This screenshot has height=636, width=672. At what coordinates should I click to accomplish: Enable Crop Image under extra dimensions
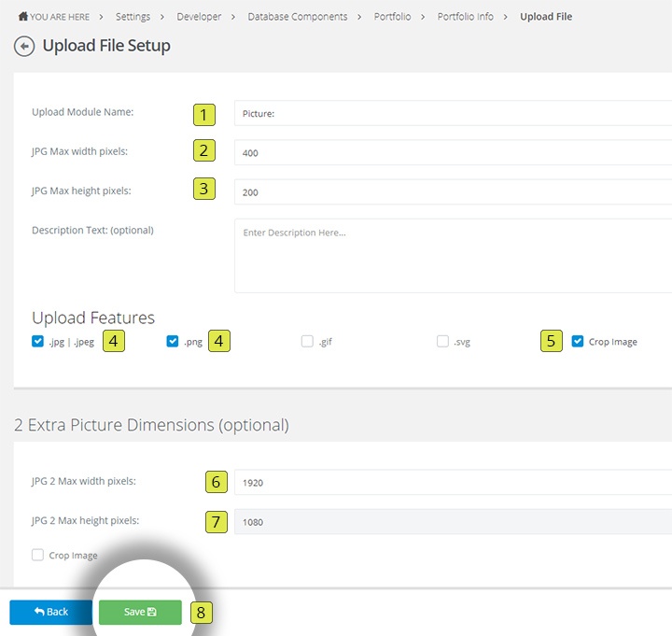37,555
